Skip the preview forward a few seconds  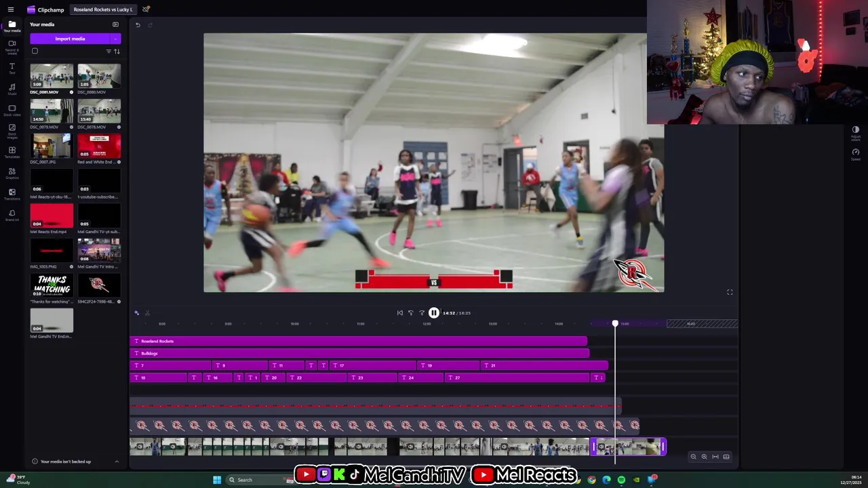(x=422, y=312)
